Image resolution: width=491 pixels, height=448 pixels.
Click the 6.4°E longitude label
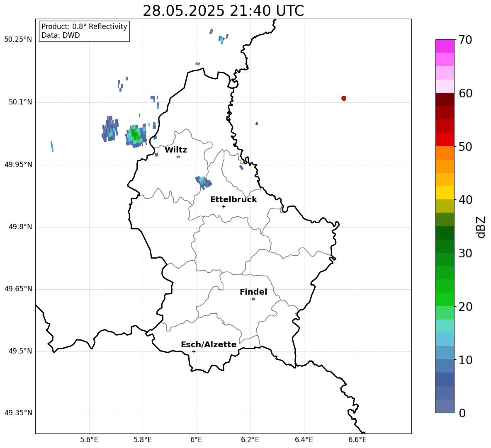(304, 440)
